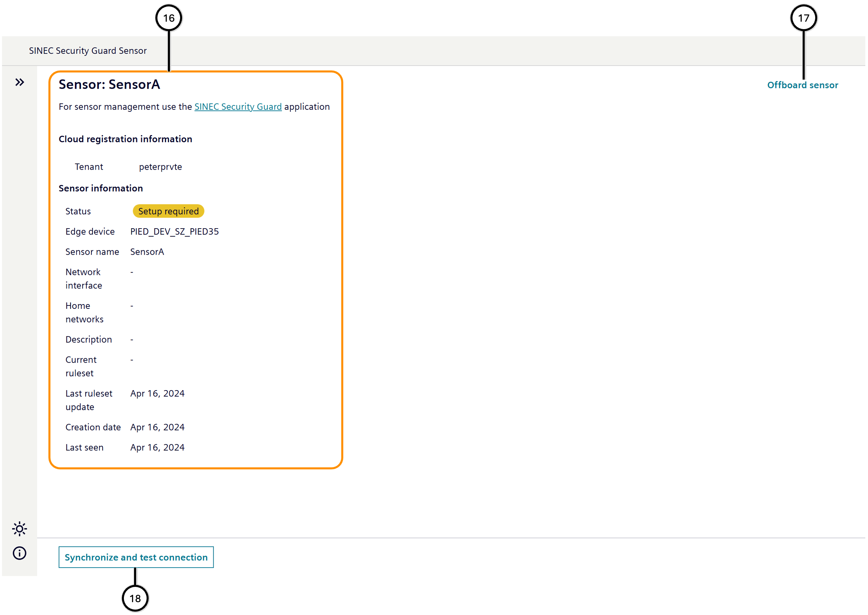868x615 pixels.
Task: Open the information icon in sidebar
Action: coord(20,553)
